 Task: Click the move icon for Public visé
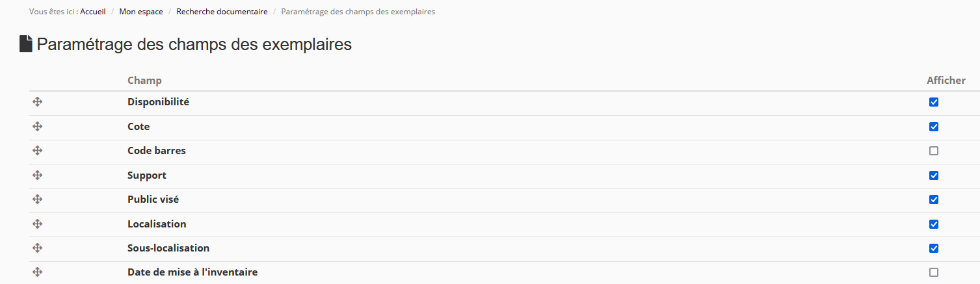click(38, 200)
